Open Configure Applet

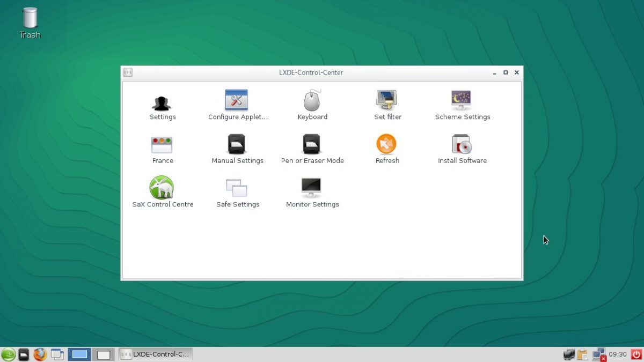pos(237,100)
